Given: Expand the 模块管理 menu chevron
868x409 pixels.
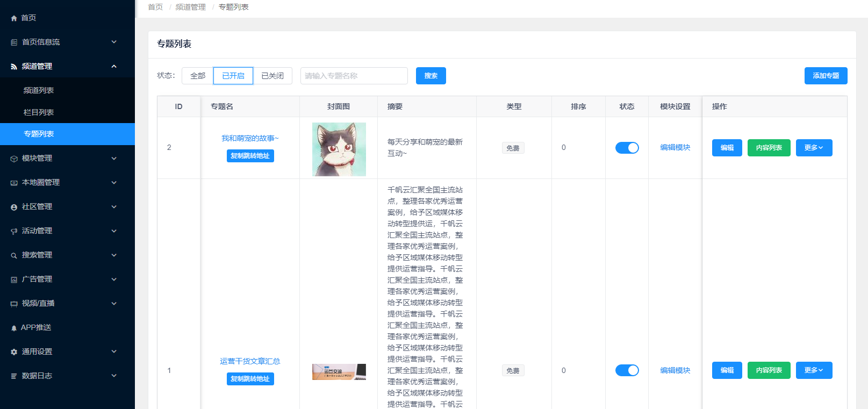Looking at the screenshot, I should [114, 158].
